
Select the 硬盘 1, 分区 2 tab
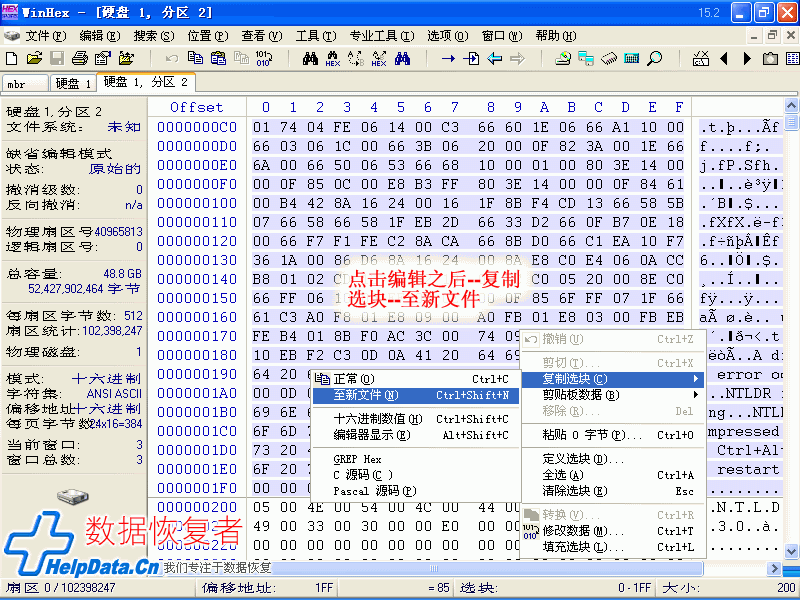click(x=146, y=82)
